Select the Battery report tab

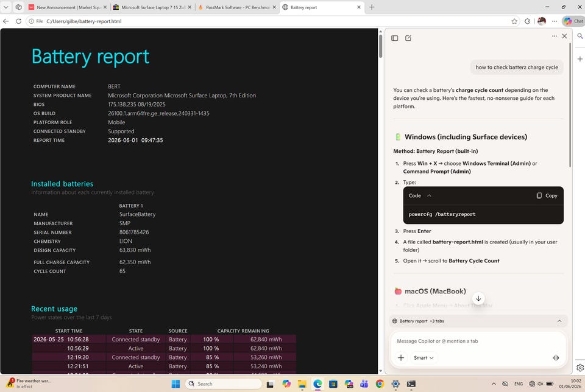coord(322,7)
